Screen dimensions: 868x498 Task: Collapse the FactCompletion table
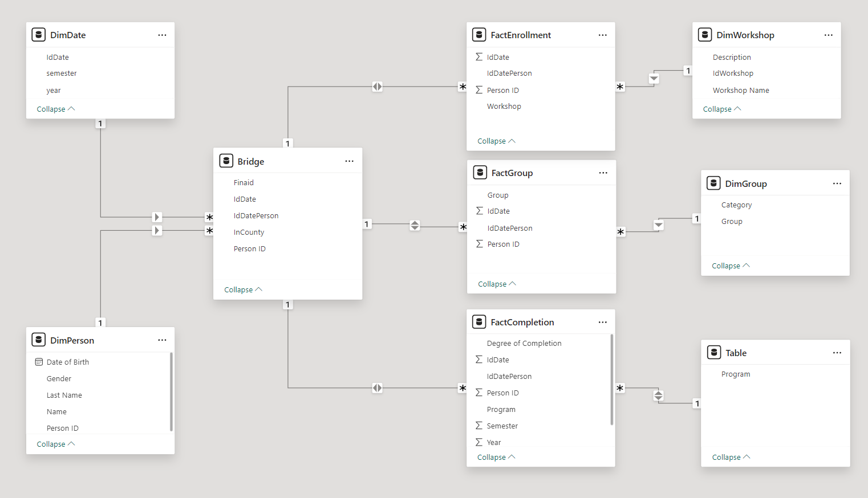coord(496,457)
